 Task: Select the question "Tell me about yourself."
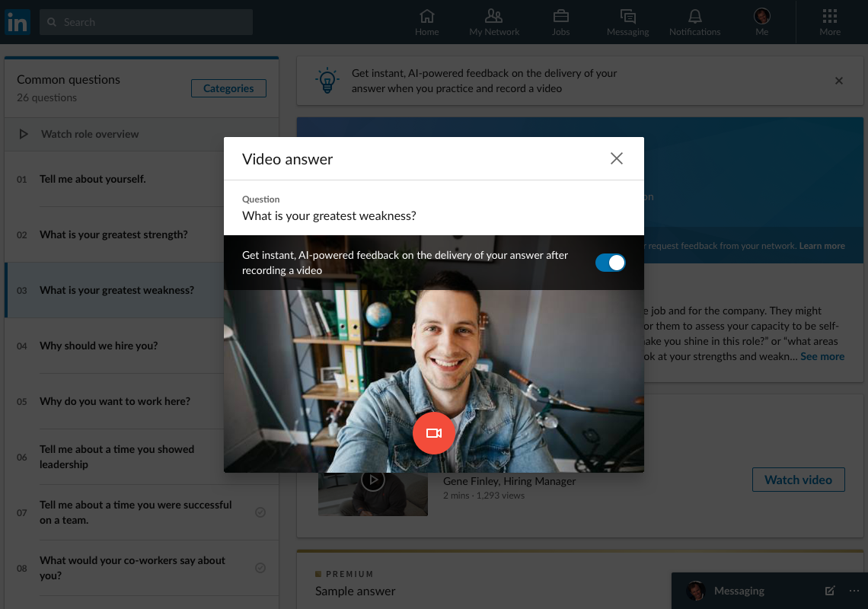(93, 179)
